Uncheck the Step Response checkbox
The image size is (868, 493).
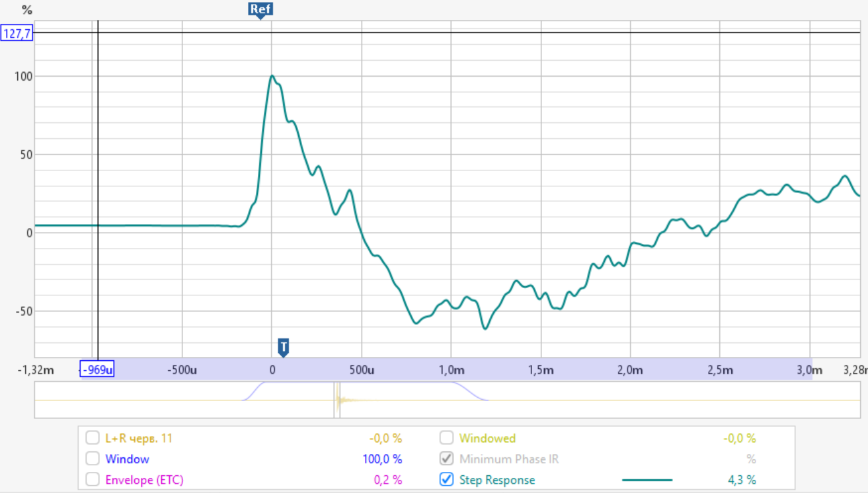[447, 480]
